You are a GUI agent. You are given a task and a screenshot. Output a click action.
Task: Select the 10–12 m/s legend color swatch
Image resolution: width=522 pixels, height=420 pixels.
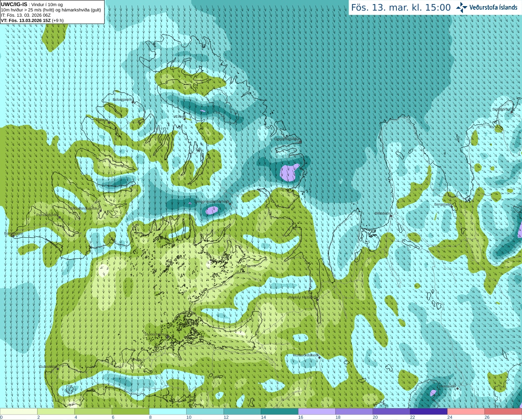[x=205, y=411]
